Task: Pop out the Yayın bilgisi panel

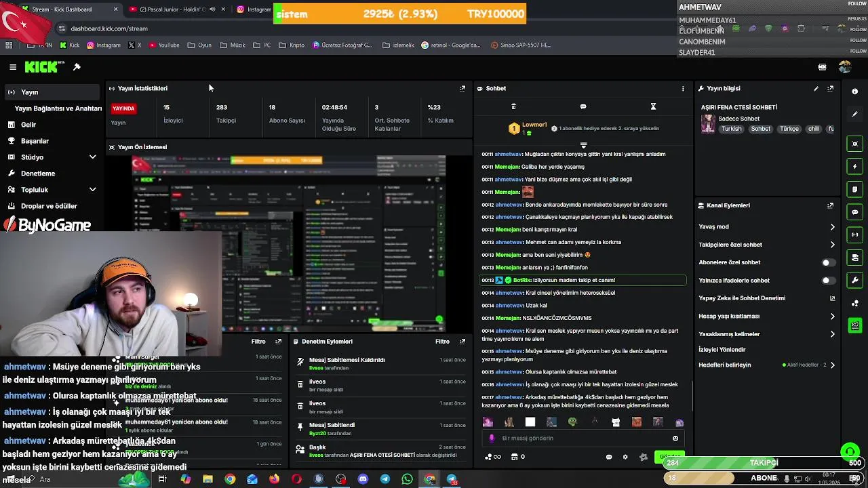Action: click(830, 88)
